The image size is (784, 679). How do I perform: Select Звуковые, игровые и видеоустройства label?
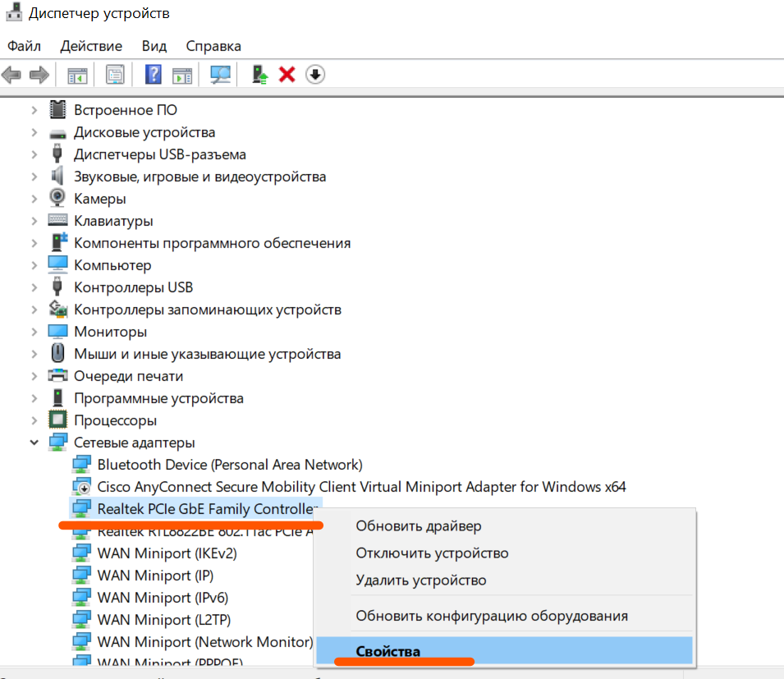click(x=200, y=177)
